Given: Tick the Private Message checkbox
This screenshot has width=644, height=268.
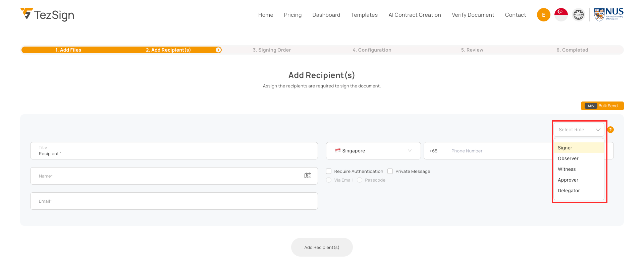Looking at the screenshot, I should [390, 171].
